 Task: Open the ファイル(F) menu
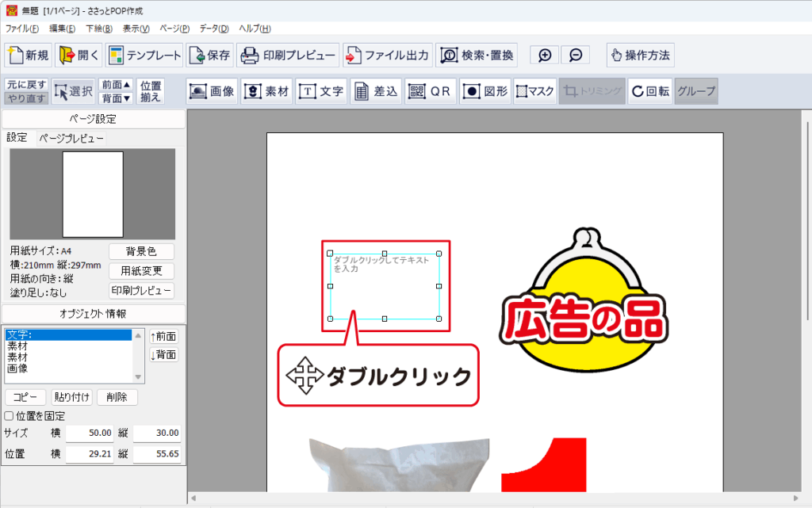click(x=22, y=29)
